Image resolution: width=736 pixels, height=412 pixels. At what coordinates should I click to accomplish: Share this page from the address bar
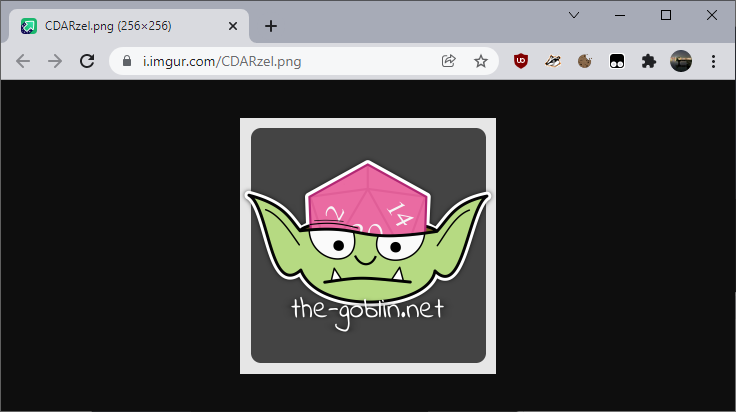coord(449,61)
